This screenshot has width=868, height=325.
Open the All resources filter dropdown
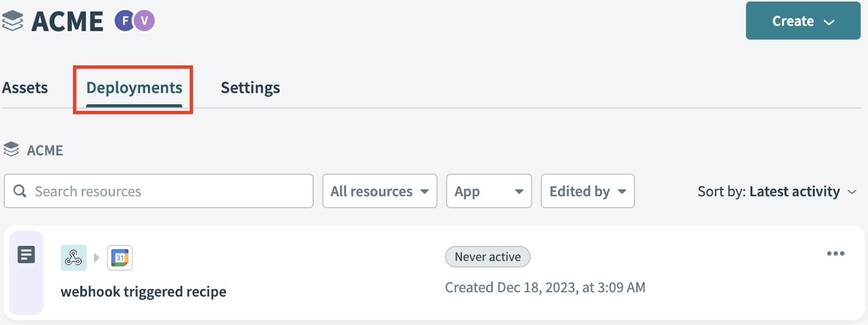click(379, 191)
